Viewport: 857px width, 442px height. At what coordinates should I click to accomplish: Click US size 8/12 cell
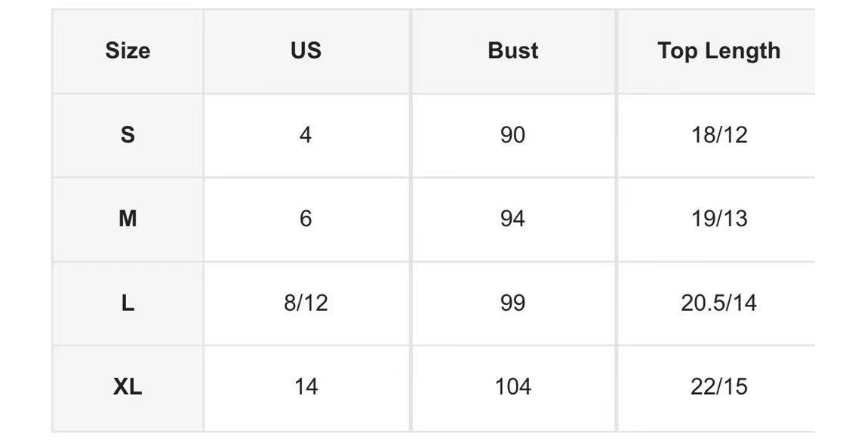pyautogui.click(x=306, y=304)
